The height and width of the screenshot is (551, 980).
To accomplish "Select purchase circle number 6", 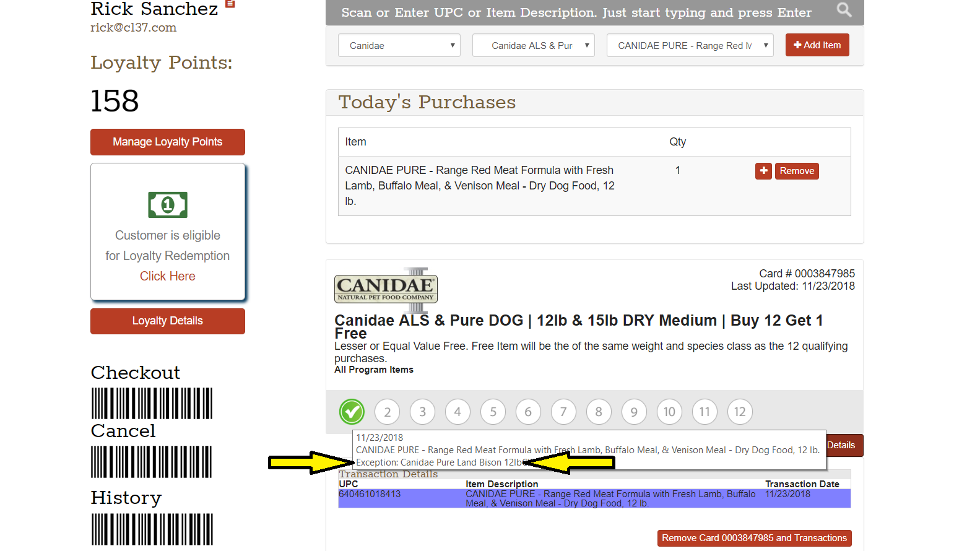I will point(528,412).
